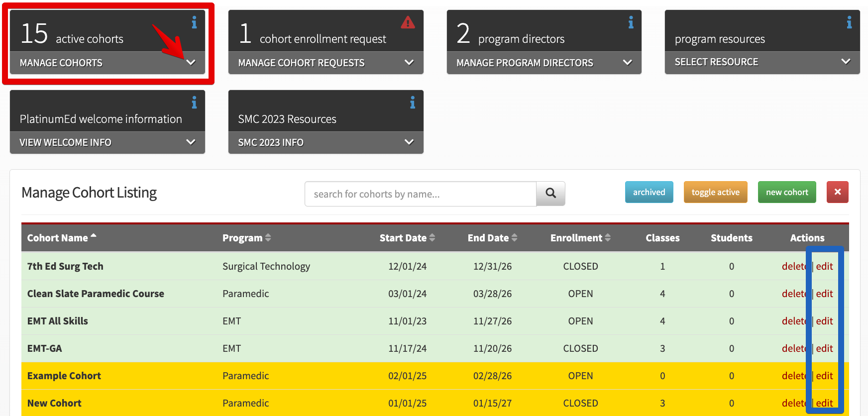Show archived cohorts with blue button
Viewport: 868px width, 416px height.
coord(649,192)
